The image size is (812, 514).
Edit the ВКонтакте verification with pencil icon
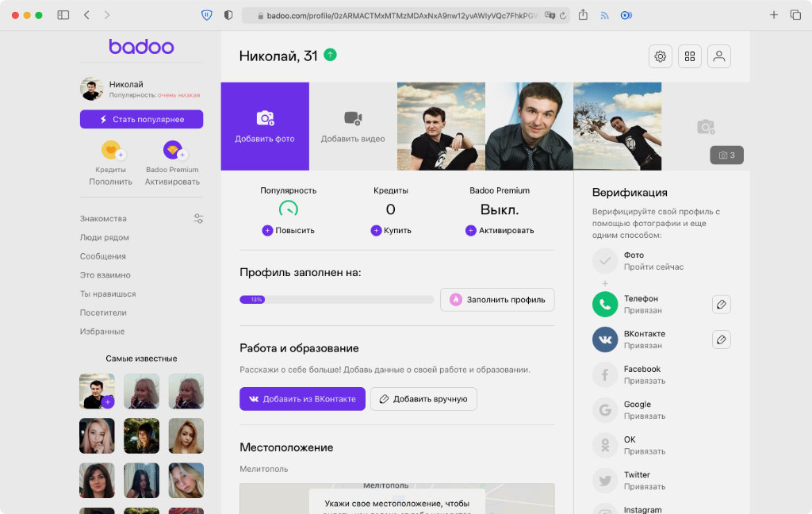tap(721, 339)
